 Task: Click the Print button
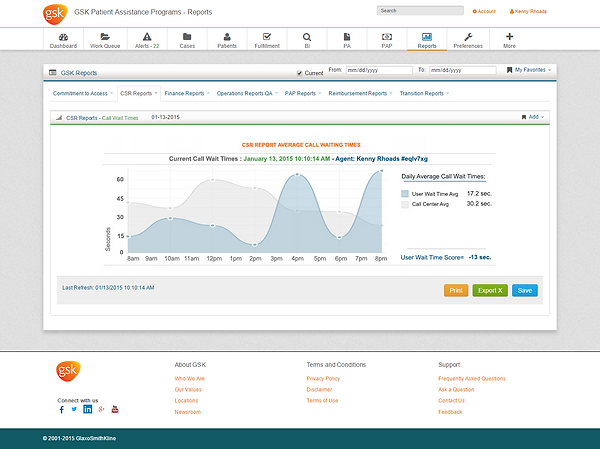point(456,291)
